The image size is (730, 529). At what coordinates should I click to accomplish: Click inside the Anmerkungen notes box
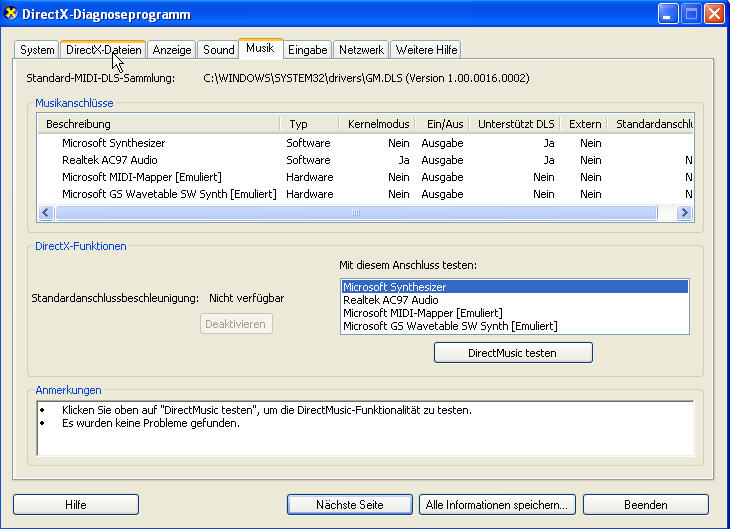(365, 428)
